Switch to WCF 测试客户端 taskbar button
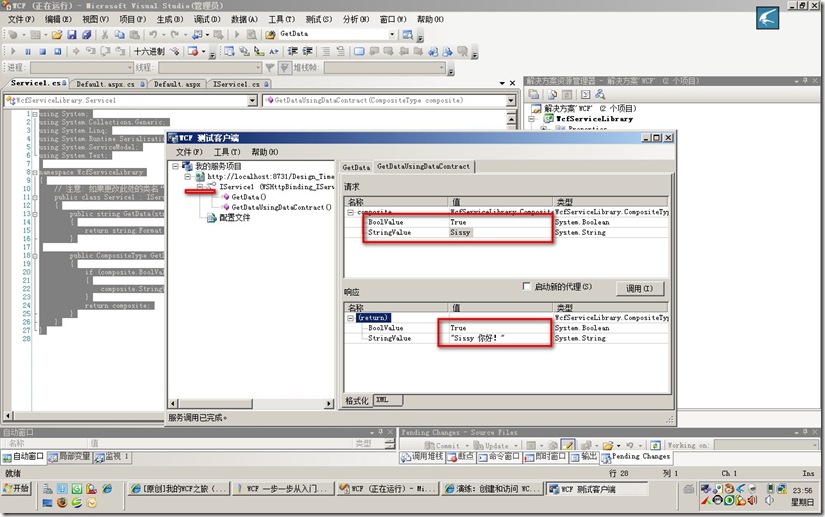The width and height of the screenshot is (825, 517). [597, 489]
